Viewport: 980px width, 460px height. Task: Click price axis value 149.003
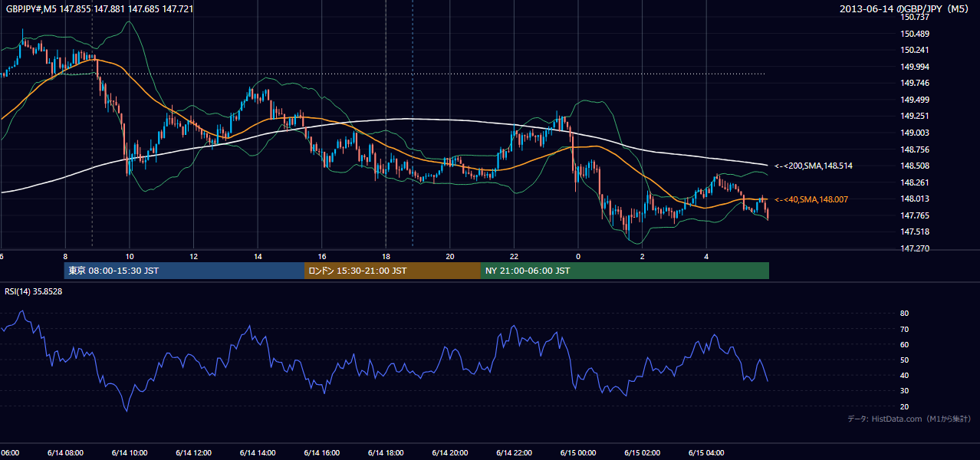[915, 133]
